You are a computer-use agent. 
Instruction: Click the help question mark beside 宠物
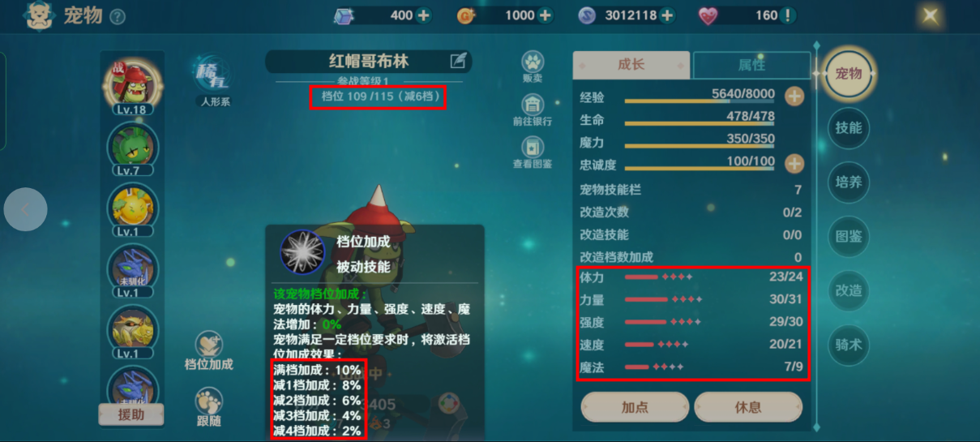click(x=118, y=16)
